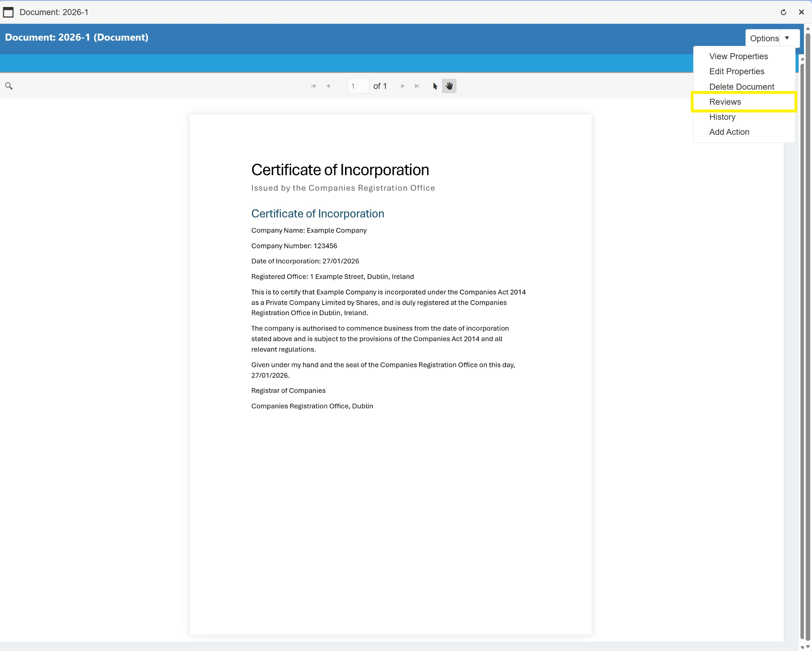Go to first page of document
The height and width of the screenshot is (651, 812).
pos(314,86)
